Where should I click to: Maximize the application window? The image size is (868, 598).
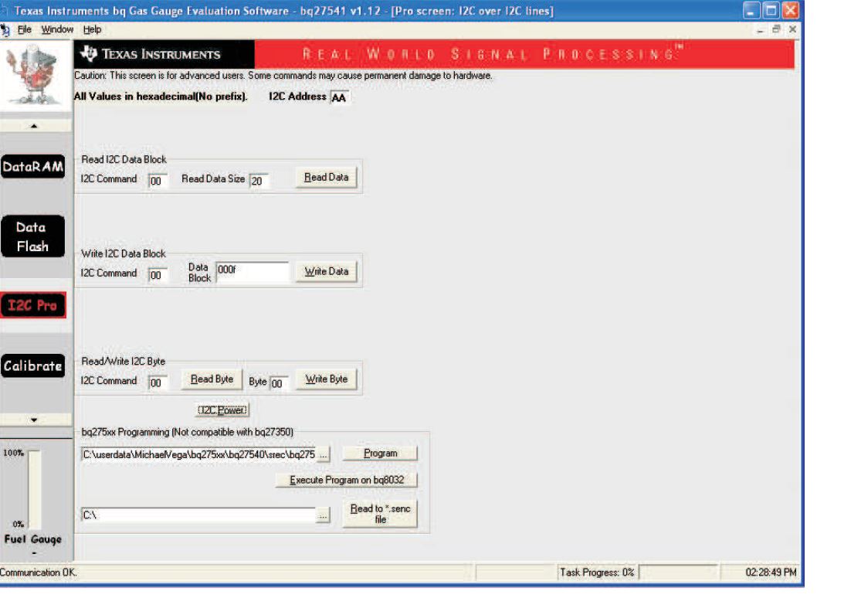(x=771, y=11)
